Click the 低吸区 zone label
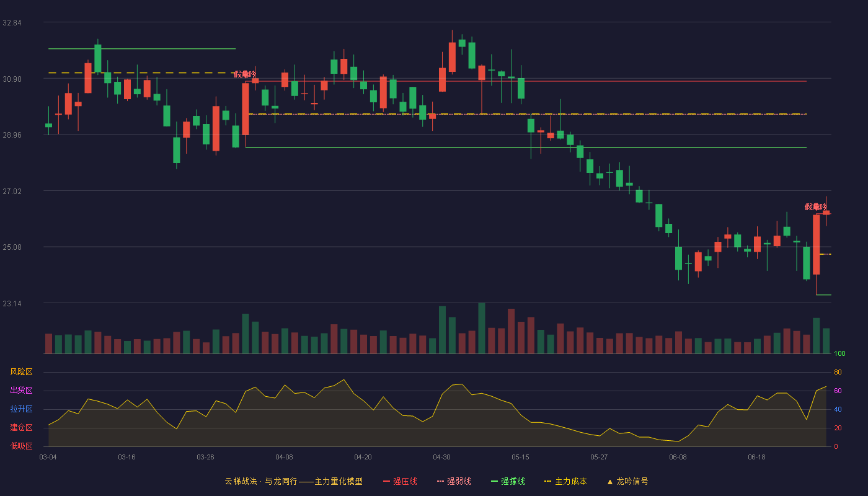The height and width of the screenshot is (496, 868). coord(22,446)
